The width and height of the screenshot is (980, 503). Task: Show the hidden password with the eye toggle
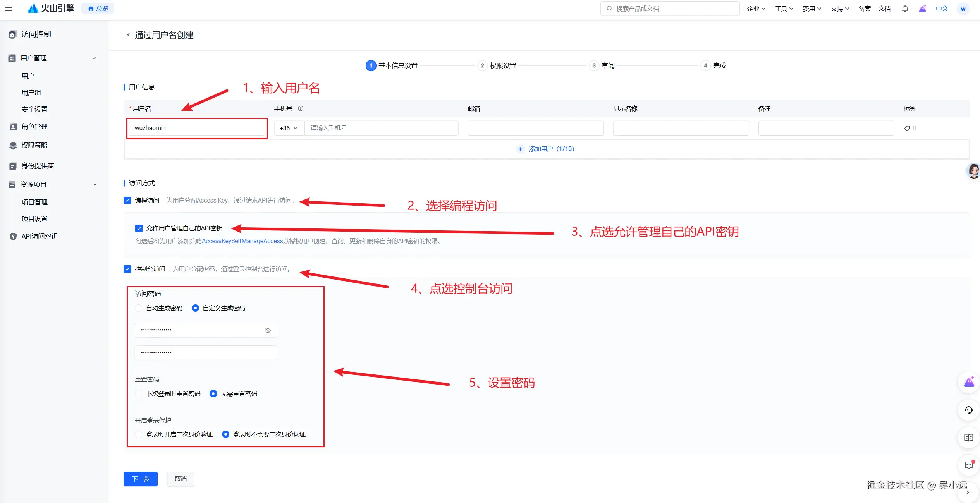[x=268, y=330]
